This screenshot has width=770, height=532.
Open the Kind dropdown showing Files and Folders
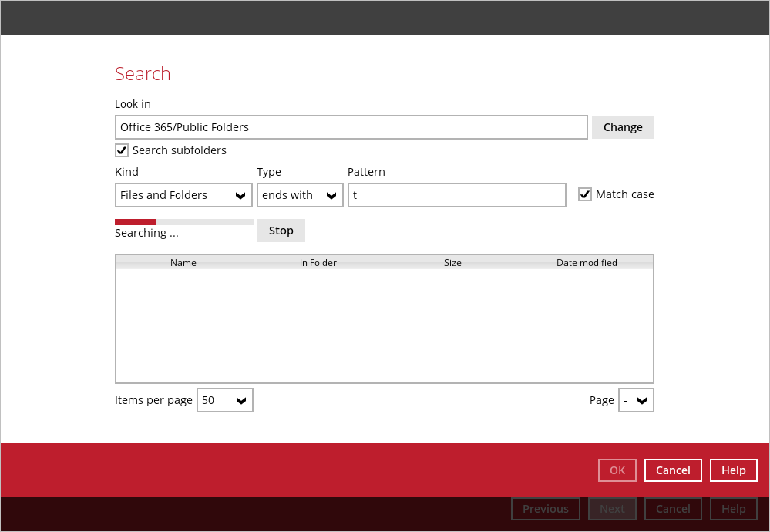point(183,195)
